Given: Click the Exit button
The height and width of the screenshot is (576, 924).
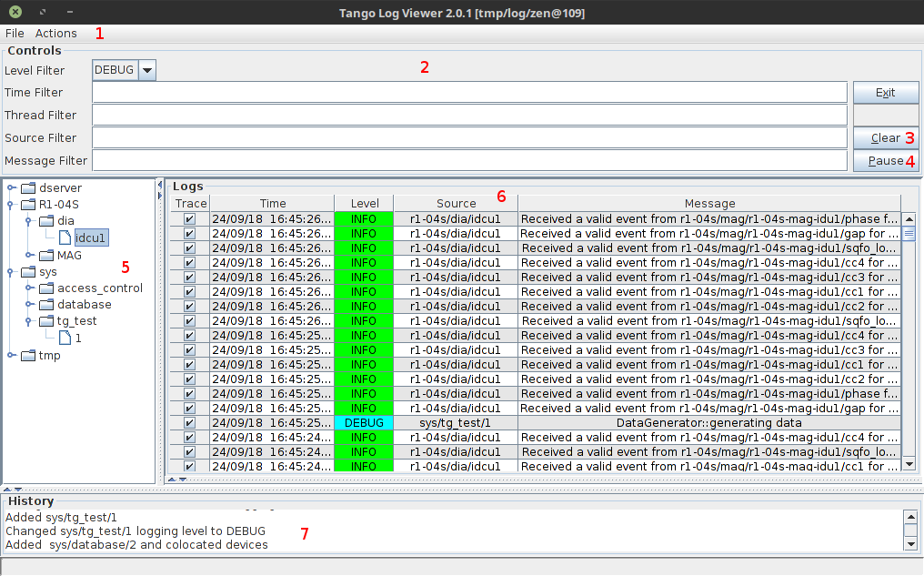Looking at the screenshot, I should 885,93.
